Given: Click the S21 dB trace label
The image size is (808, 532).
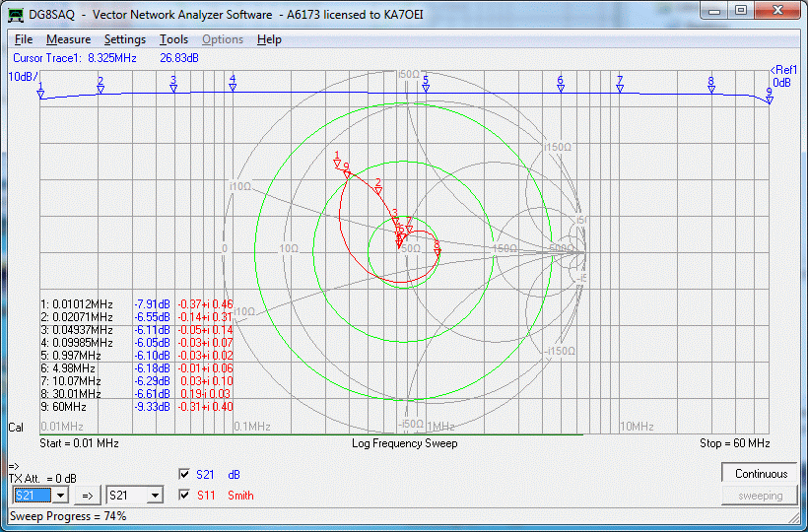Looking at the screenshot, I should coord(218,474).
